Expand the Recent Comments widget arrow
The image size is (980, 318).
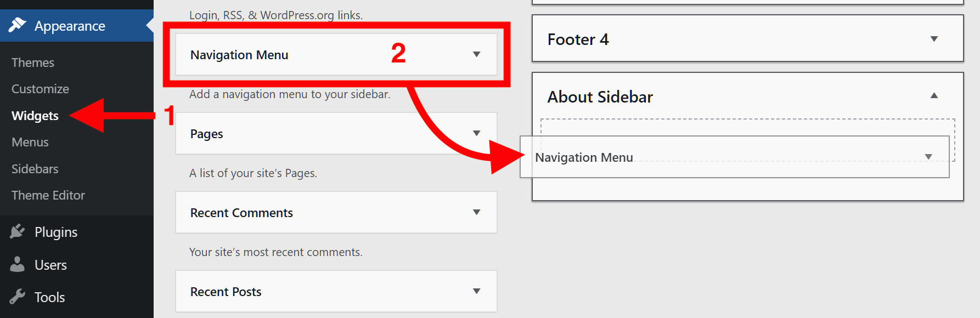click(476, 212)
